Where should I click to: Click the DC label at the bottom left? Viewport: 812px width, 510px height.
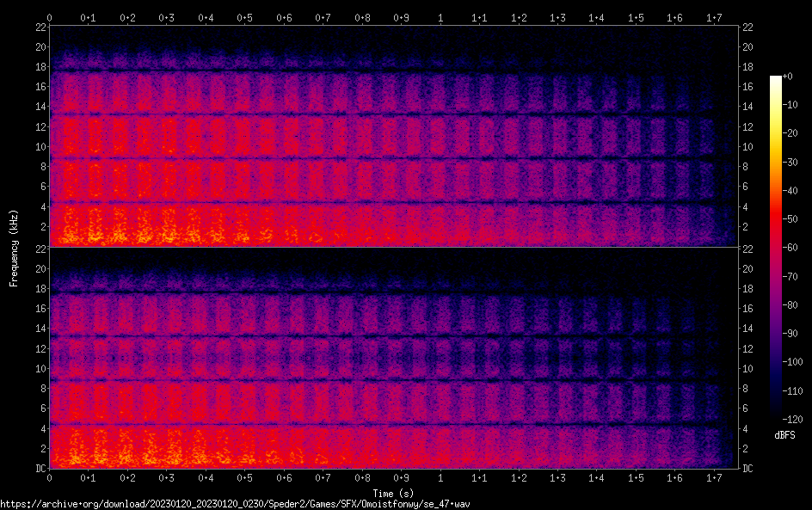point(40,469)
